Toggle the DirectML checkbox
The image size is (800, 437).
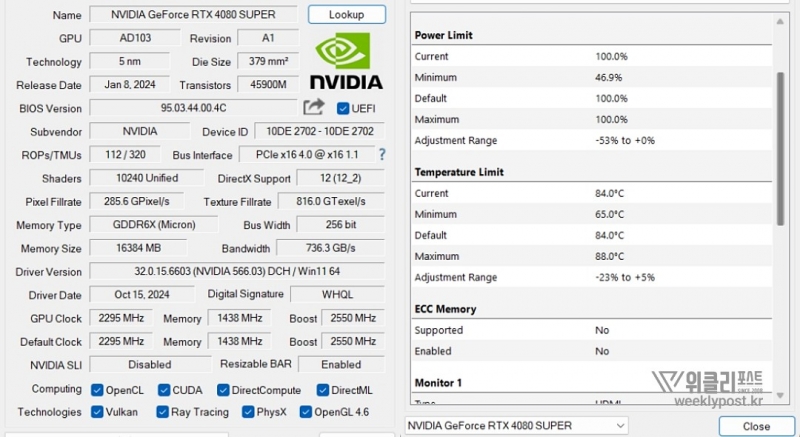click(322, 390)
